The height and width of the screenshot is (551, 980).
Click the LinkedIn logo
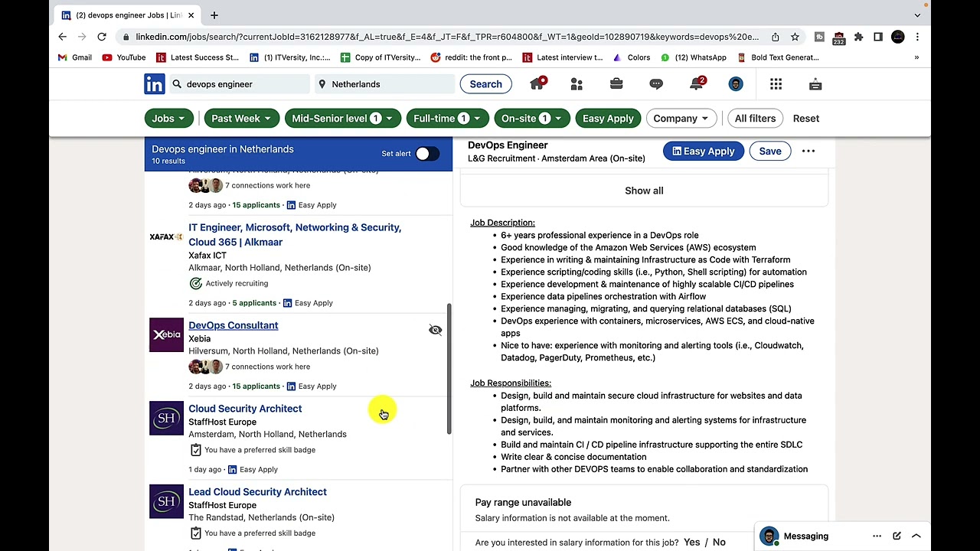(x=154, y=84)
